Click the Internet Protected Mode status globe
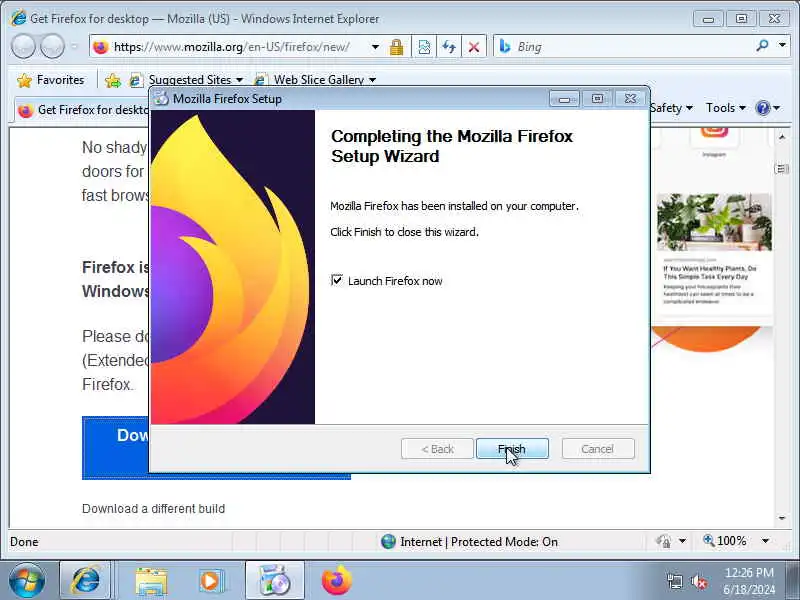Screen dimensions: 800x600 point(388,541)
